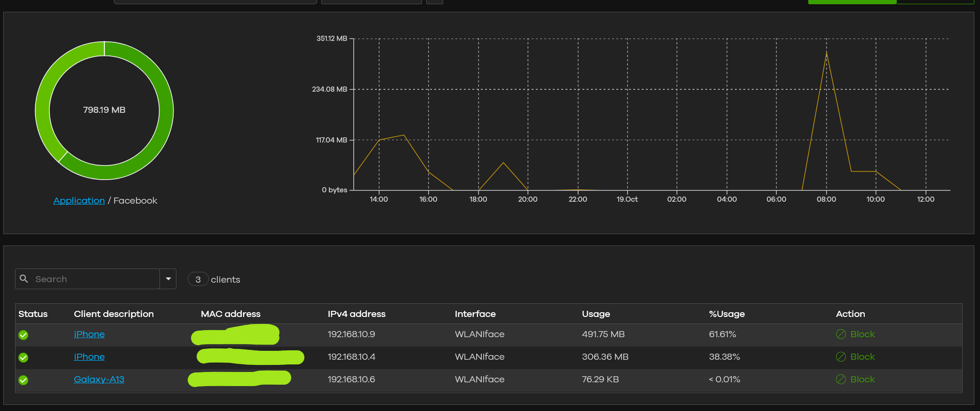Click the search magnifier icon
The height and width of the screenshot is (411, 980).
24,279
